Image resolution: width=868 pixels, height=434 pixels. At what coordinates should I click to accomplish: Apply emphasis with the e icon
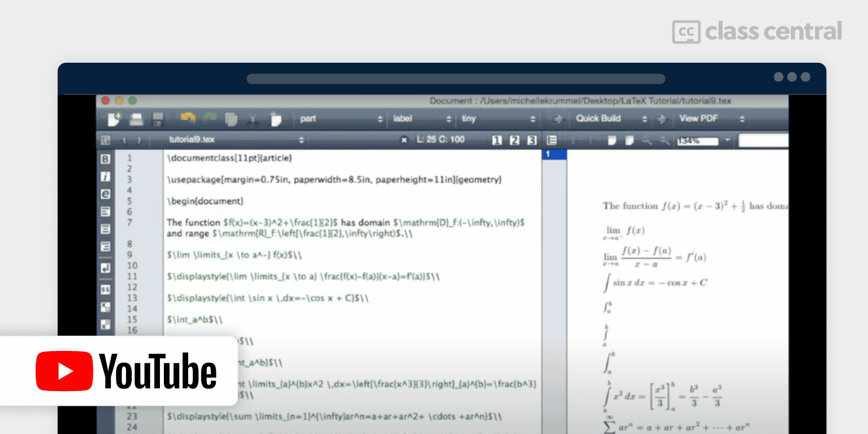pyautogui.click(x=105, y=193)
